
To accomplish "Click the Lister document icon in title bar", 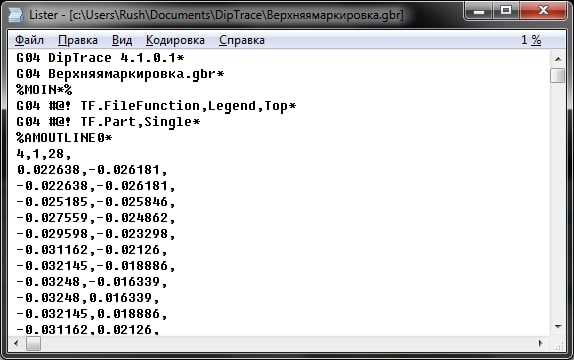I will 16,15.
